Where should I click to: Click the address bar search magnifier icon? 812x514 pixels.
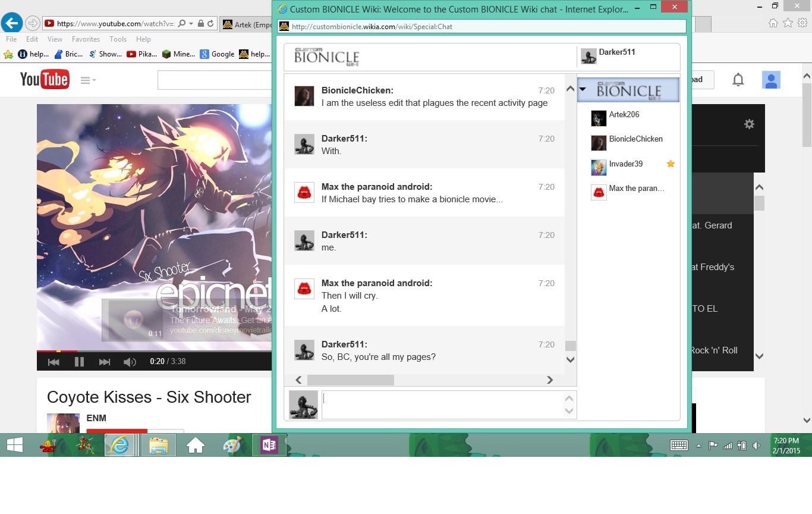click(x=182, y=24)
